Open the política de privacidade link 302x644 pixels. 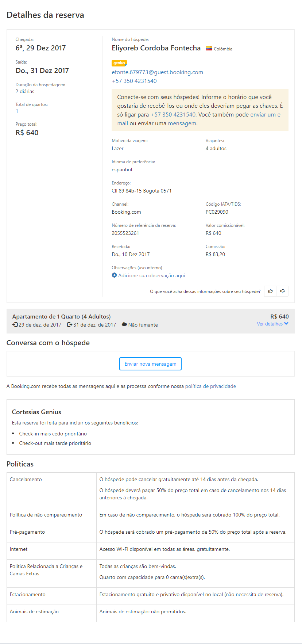point(210,386)
